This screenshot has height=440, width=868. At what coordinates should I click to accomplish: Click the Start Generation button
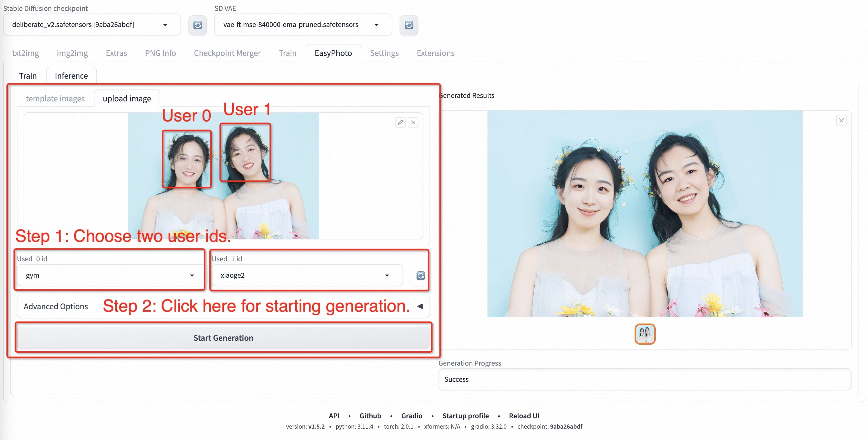tap(223, 338)
